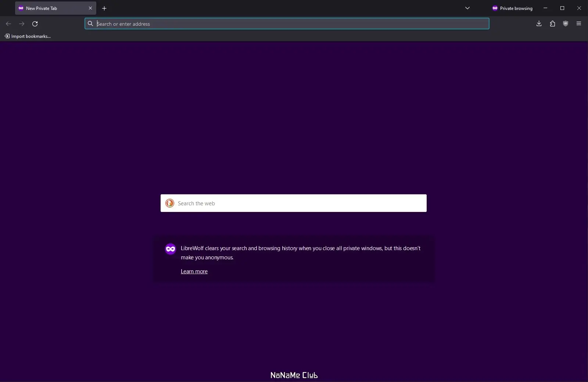Expand the list all tabs chevron
This screenshot has width=588, height=382.
[467, 8]
